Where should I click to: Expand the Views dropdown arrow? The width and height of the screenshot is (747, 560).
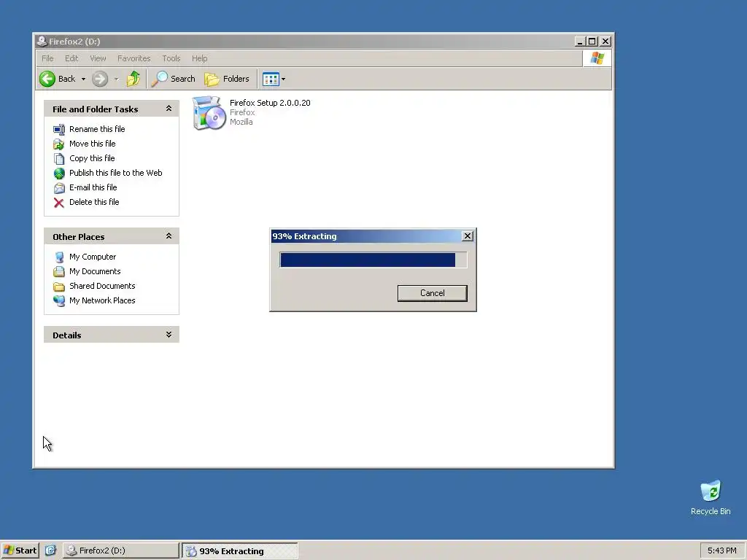(284, 79)
